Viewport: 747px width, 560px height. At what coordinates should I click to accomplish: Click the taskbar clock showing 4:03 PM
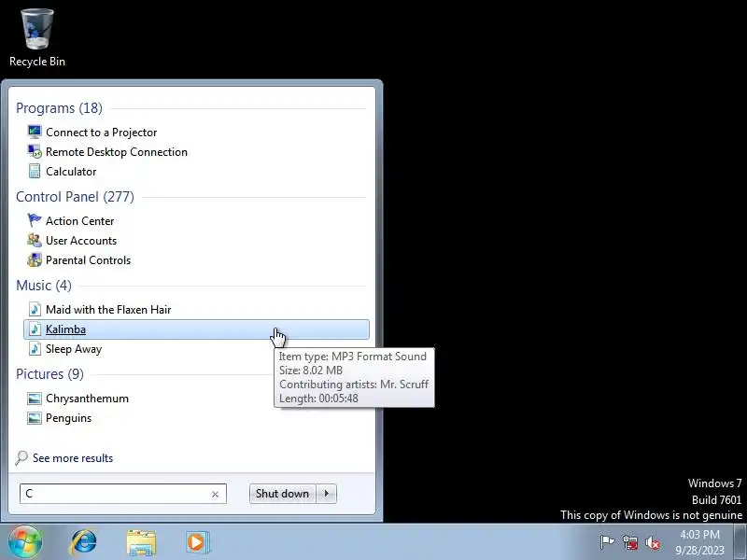(699, 542)
